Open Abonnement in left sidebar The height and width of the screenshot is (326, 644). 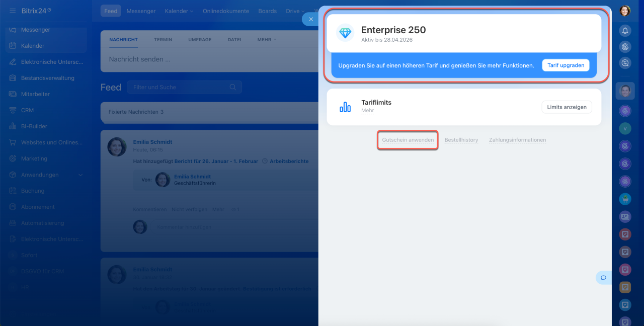pyautogui.click(x=38, y=207)
